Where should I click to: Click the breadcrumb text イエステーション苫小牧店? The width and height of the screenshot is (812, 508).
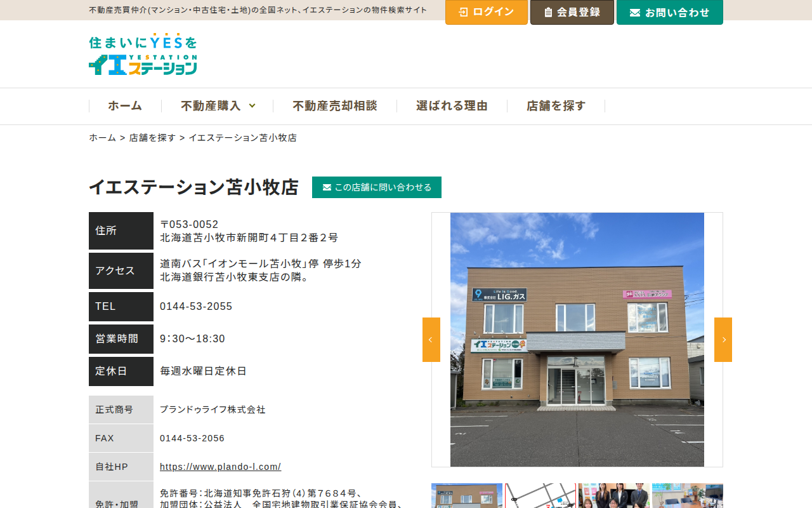pos(242,138)
